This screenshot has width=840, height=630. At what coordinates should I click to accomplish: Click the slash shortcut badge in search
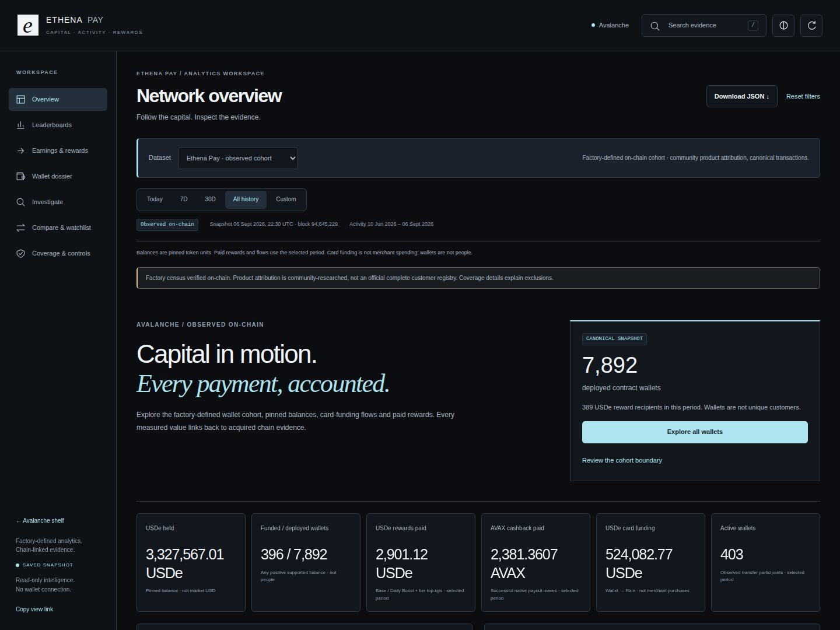pos(753,25)
